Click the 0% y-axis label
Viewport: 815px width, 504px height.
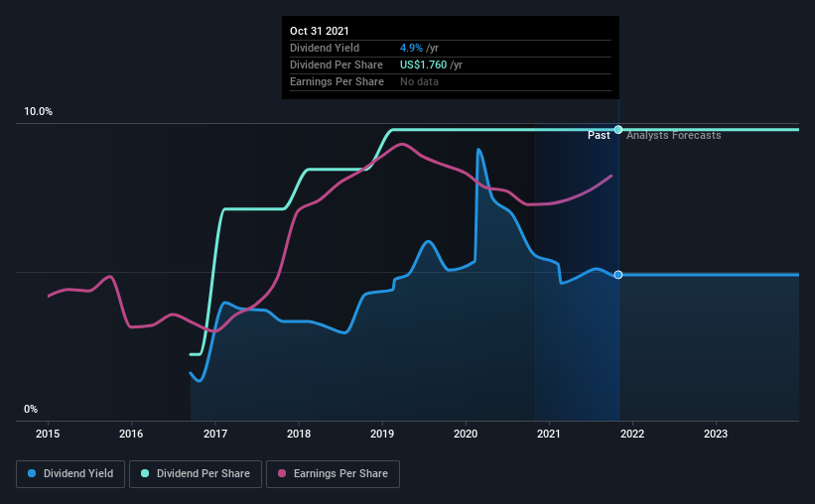pos(31,410)
